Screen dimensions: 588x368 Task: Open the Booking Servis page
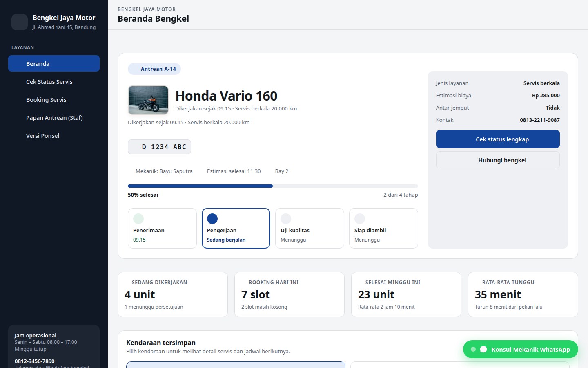pyautogui.click(x=54, y=99)
